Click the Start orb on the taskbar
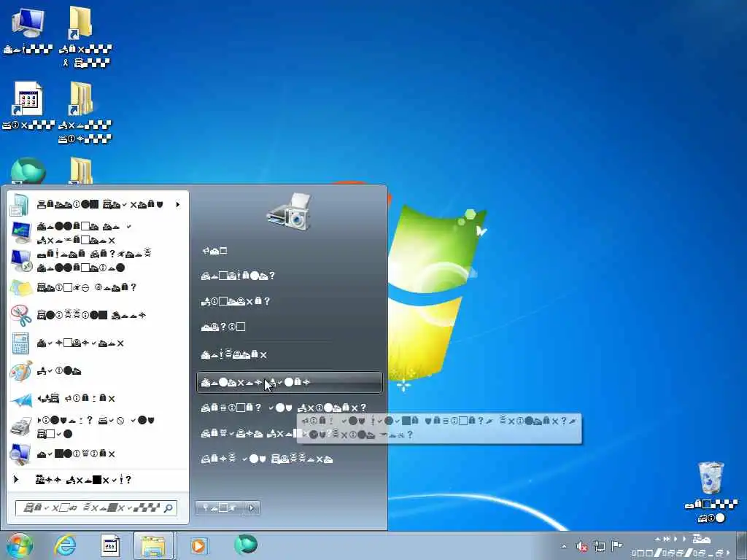This screenshot has height=560, width=747. tap(19, 545)
